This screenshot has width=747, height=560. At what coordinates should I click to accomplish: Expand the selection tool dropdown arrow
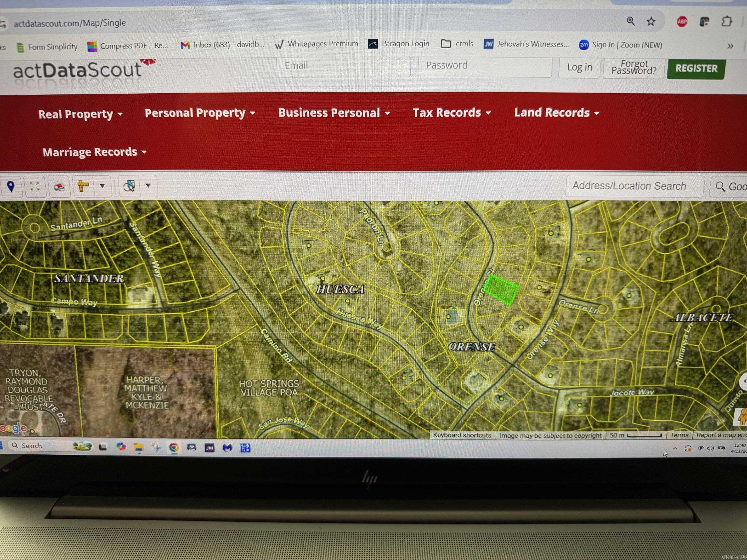(x=148, y=185)
